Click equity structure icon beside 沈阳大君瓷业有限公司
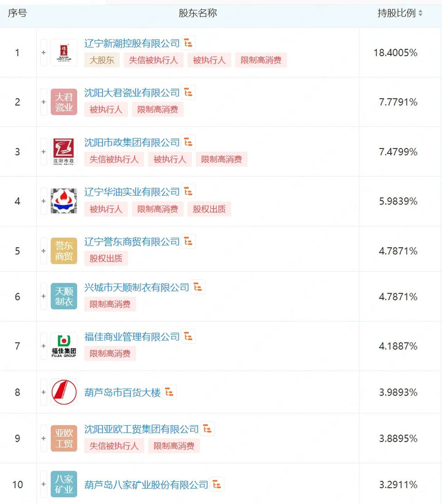The height and width of the screenshot is (504, 442). point(189,93)
